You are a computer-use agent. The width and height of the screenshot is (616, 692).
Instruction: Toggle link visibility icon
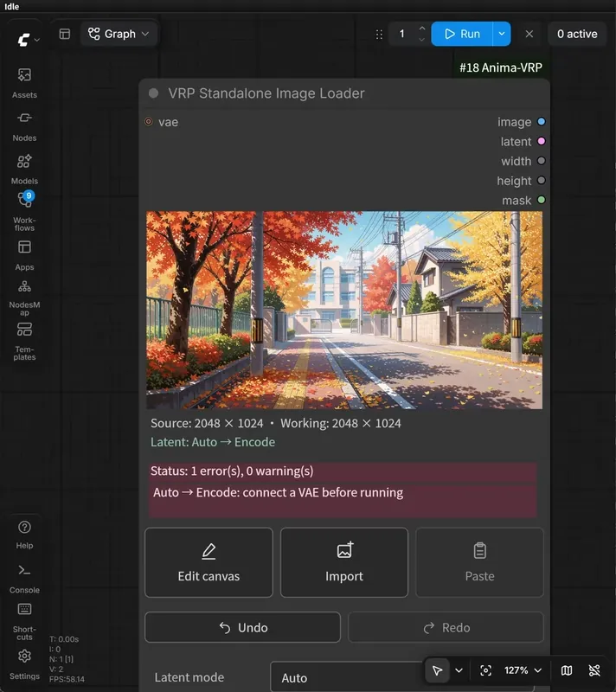[594, 670]
